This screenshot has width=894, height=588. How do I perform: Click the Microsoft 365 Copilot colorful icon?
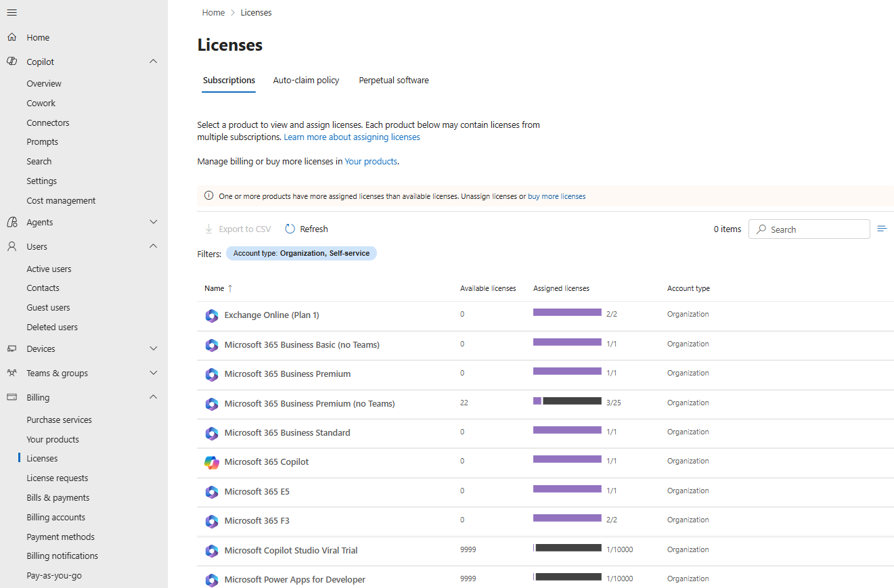212,462
